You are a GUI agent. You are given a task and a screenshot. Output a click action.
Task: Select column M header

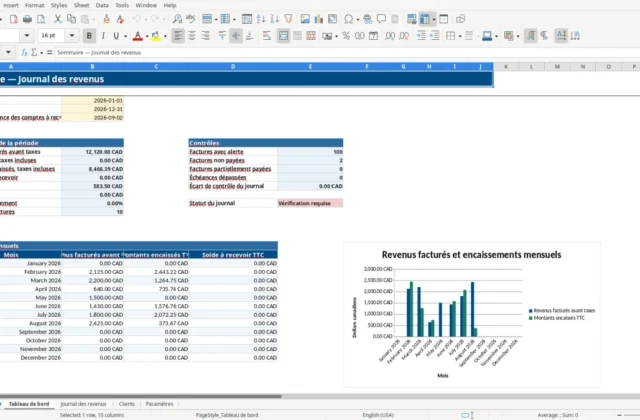[x=557, y=67]
